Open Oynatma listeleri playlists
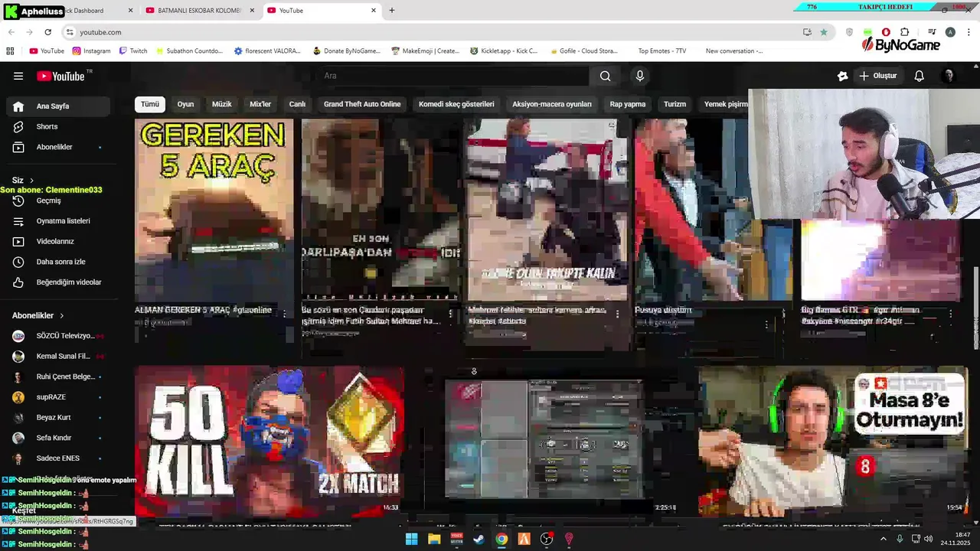 pyautogui.click(x=60, y=221)
